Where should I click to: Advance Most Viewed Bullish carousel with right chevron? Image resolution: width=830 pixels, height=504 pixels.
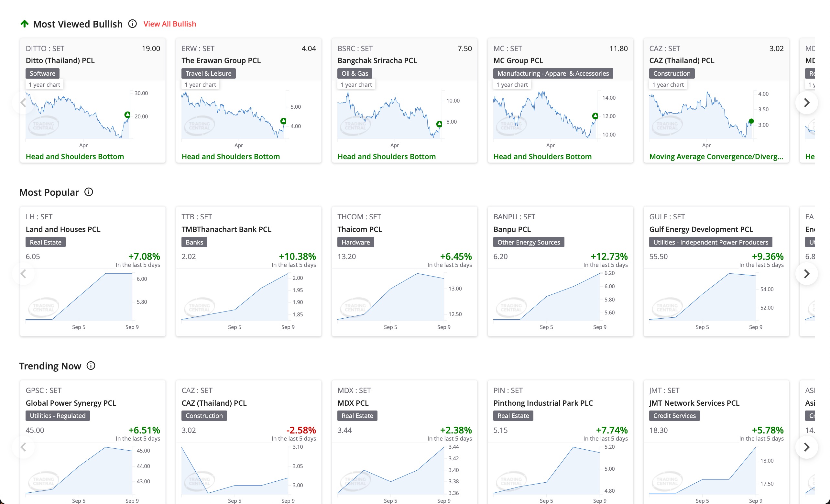coord(807,103)
